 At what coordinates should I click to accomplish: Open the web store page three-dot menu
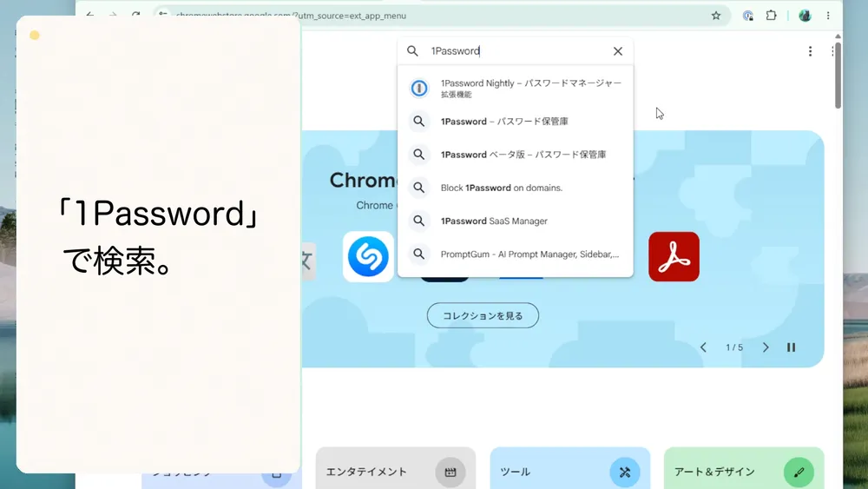coord(810,51)
